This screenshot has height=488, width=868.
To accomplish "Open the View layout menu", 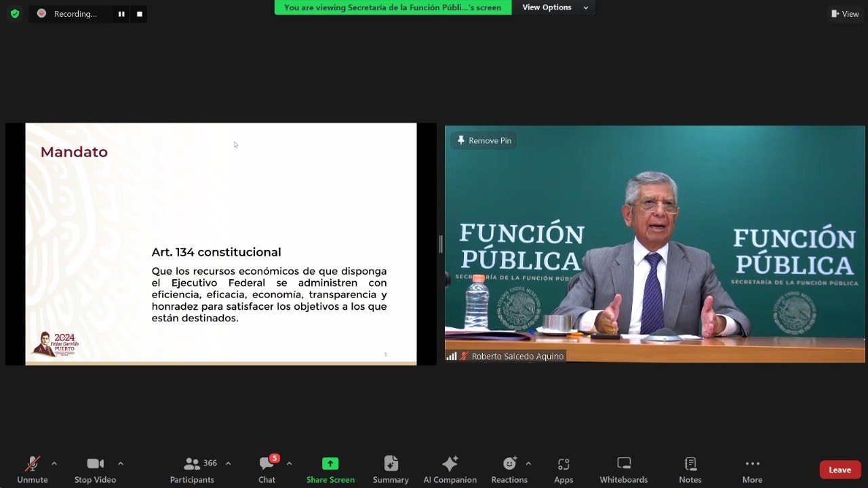I will click(845, 14).
